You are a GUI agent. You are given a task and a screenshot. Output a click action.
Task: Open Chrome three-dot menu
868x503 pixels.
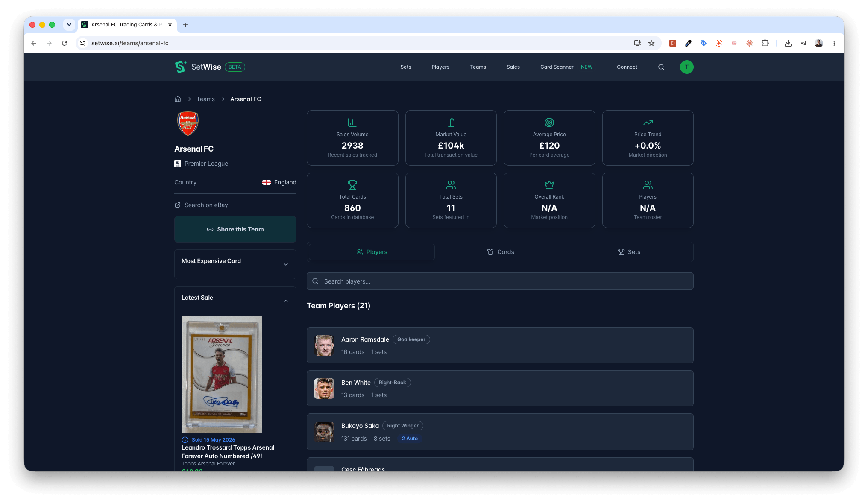point(834,43)
